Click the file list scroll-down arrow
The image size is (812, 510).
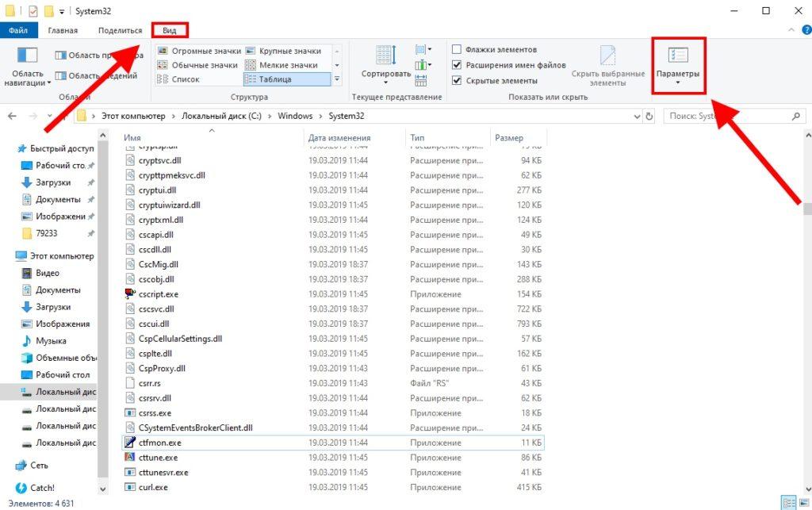point(807,489)
